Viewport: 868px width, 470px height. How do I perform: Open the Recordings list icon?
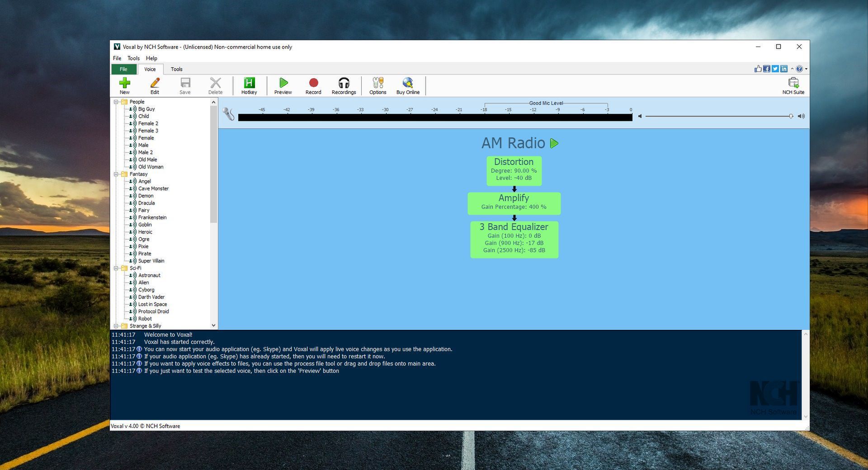[x=344, y=85]
